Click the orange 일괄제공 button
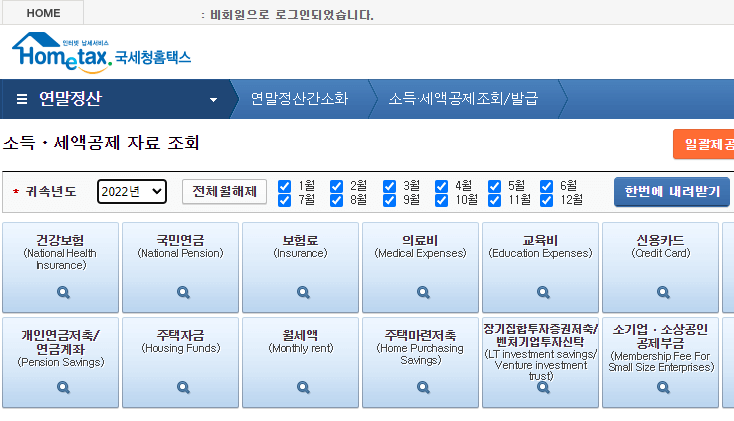This screenshot has height=421, width=734. pos(704,144)
